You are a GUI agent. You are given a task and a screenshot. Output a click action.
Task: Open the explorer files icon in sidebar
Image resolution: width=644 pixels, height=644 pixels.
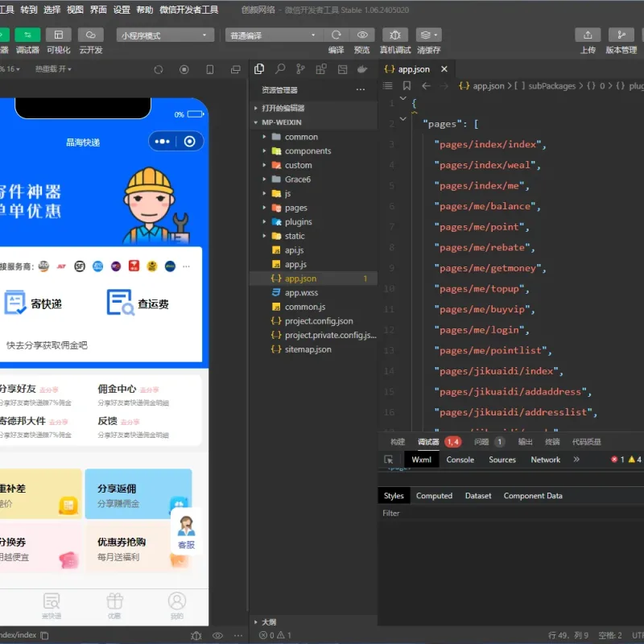[259, 69]
